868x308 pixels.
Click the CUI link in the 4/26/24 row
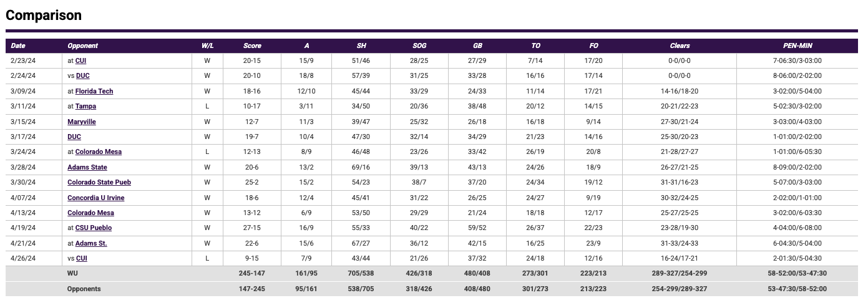click(x=81, y=258)
